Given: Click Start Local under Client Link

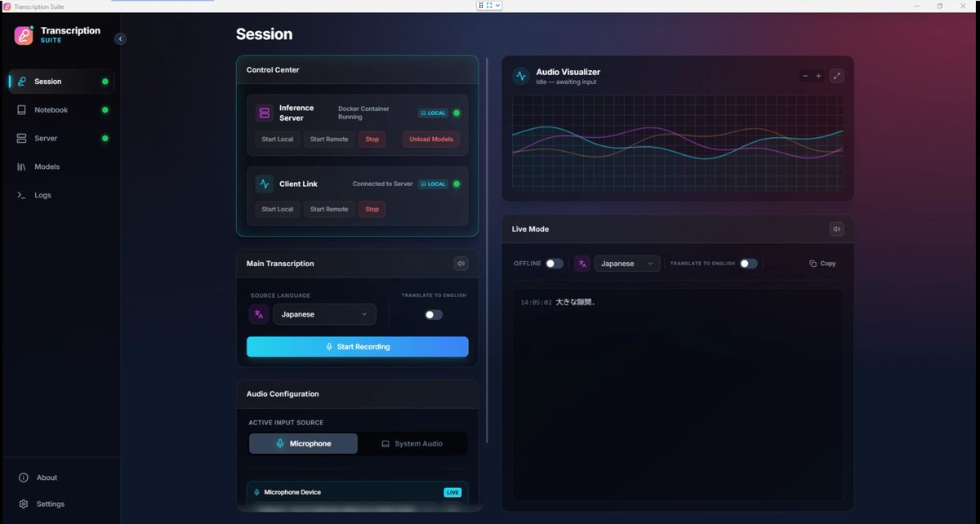Looking at the screenshot, I should tap(278, 210).
